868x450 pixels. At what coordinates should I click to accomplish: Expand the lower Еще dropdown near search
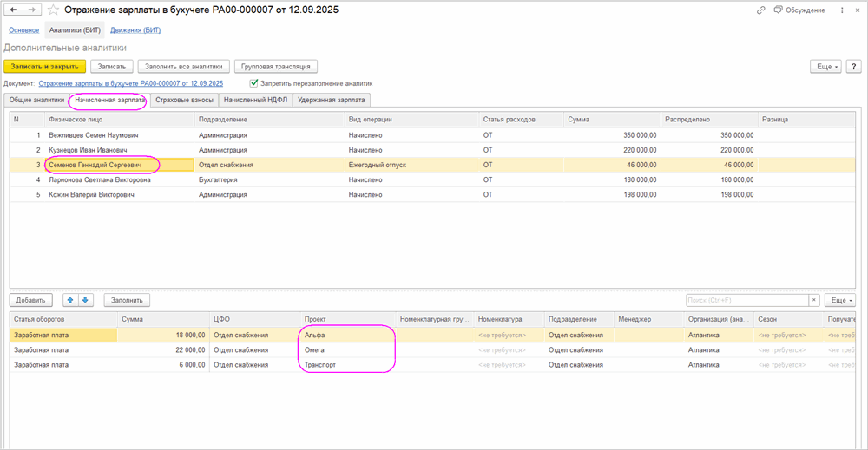click(838, 300)
